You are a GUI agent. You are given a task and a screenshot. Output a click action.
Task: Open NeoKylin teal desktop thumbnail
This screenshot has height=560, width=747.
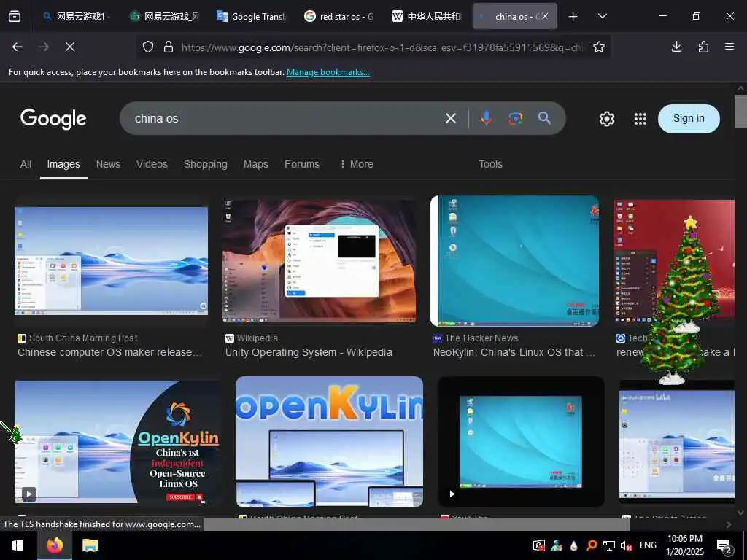[x=514, y=261]
